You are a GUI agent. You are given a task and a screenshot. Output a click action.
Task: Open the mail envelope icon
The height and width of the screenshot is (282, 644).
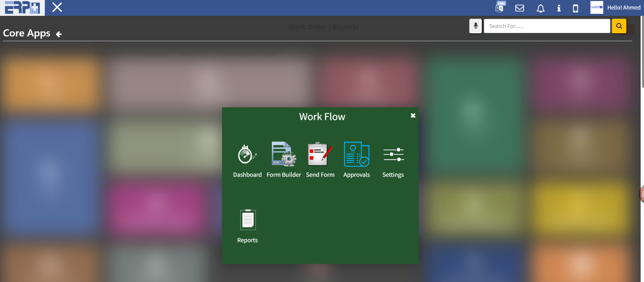pyautogui.click(x=520, y=8)
